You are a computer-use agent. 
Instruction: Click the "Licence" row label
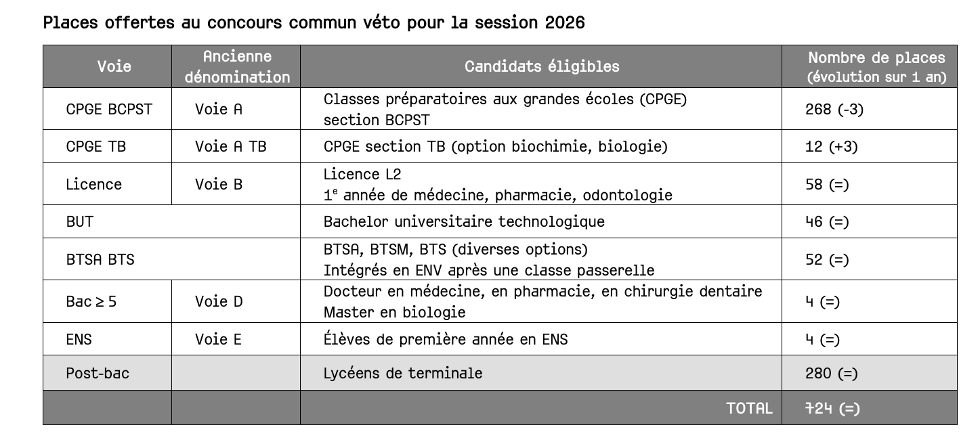pyautogui.click(x=93, y=184)
